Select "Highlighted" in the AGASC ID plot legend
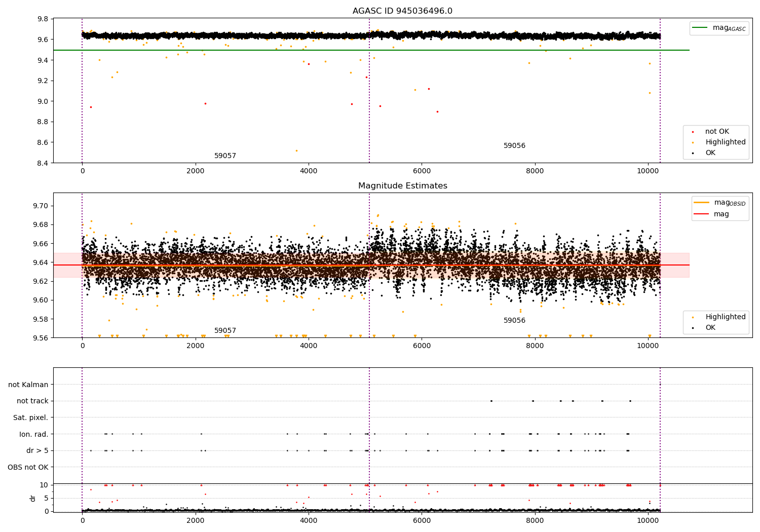760x532 pixels. coord(725,142)
